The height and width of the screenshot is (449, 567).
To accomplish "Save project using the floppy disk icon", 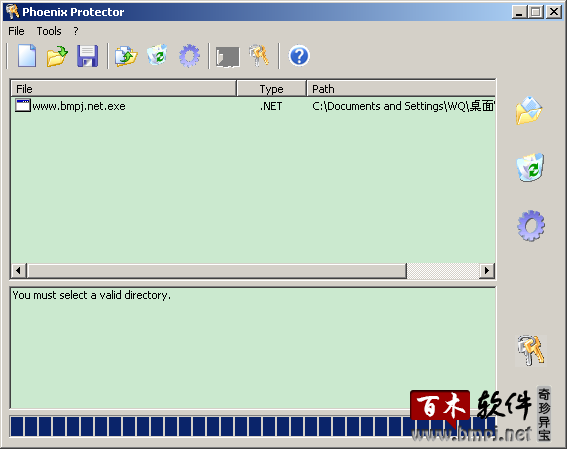I will (x=88, y=56).
